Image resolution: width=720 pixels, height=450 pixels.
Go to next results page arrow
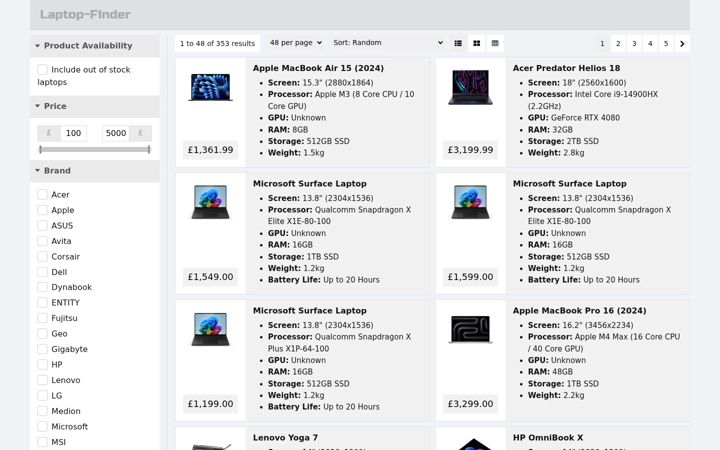pyautogui.click(x=682, y=44)
